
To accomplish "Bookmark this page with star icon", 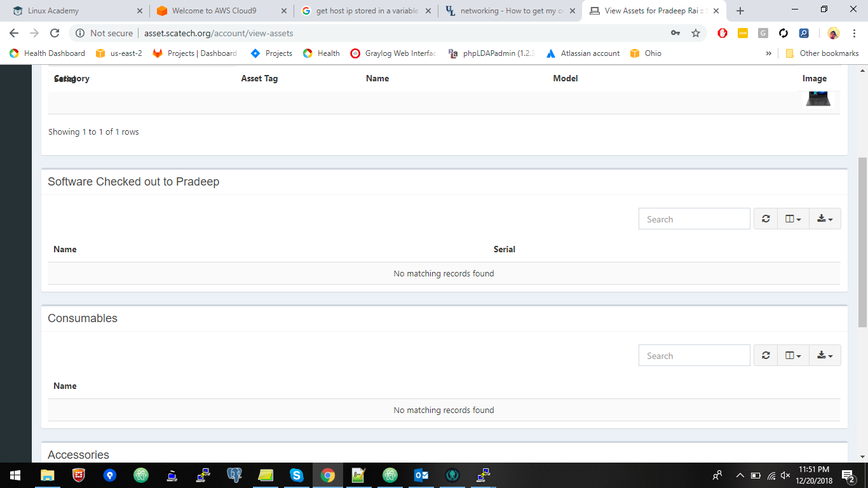I will (696, 33).
